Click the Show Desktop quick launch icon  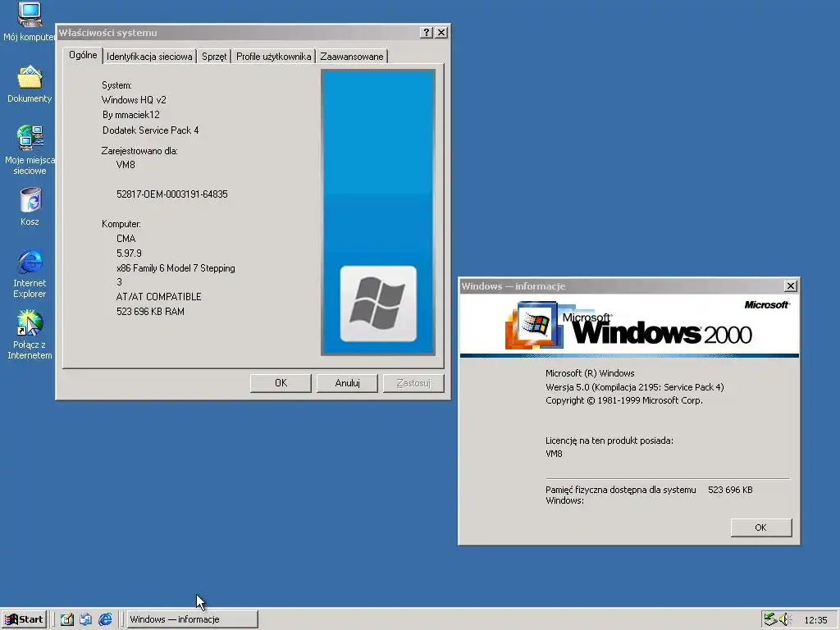(x=67, y=619)
